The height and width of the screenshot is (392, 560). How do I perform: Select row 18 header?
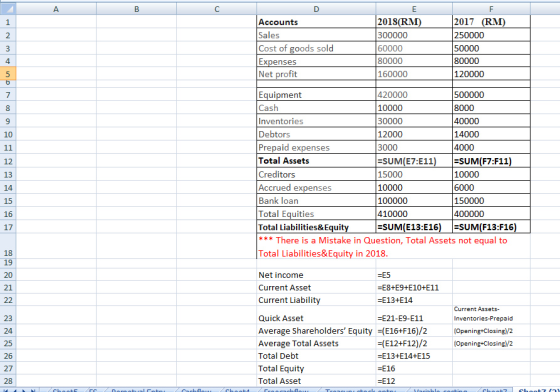click(8, 246)
